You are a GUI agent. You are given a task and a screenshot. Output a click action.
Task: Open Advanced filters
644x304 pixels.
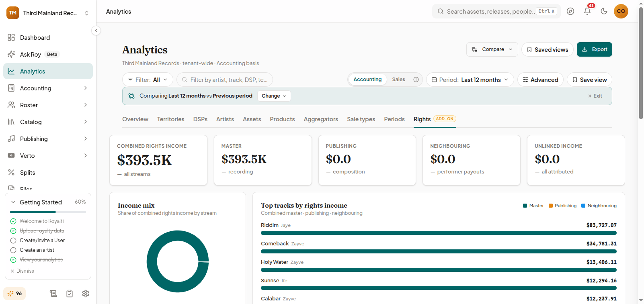pos(540,80)
